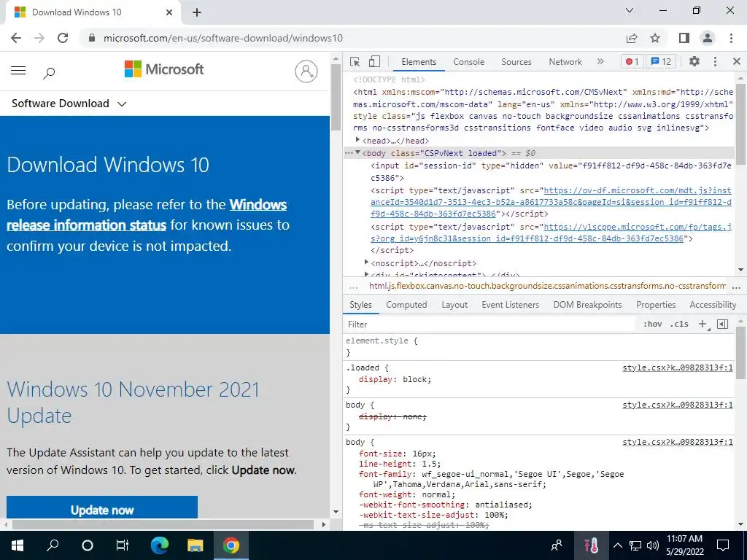The height and width of the screenshot is (560, 747).
Task: Select the html.js.flexbox breadcrumb item
Action: tap(547, 286)
